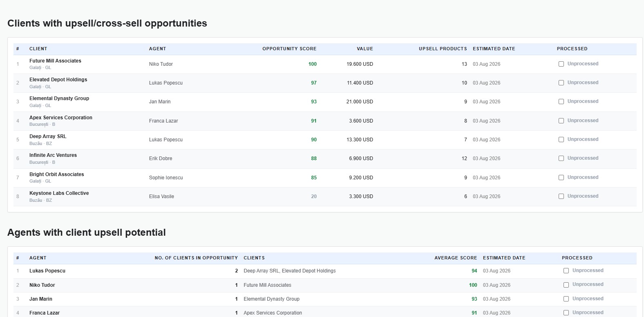
Task: Click Niko Tudor in the agents table
Action: click(x=42, y=285)
